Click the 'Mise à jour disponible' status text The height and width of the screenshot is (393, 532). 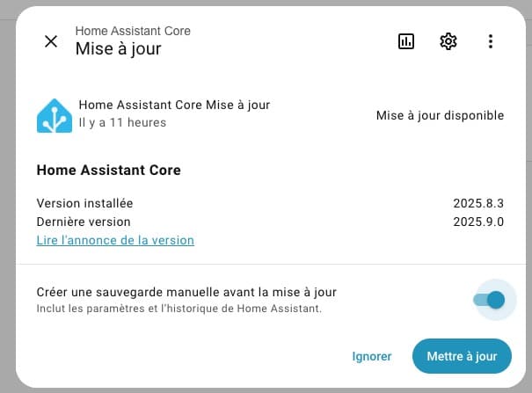[x=440, y=115]
